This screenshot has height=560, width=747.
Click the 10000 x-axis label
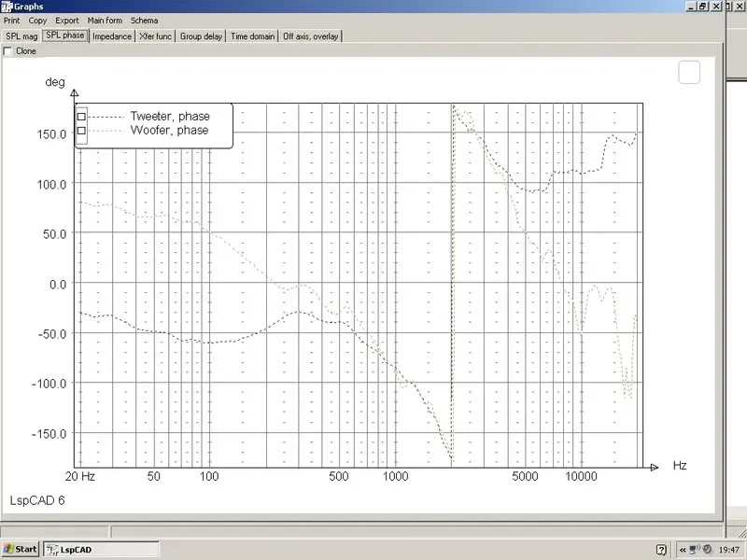pyautogui.click(x=581, y=476)
